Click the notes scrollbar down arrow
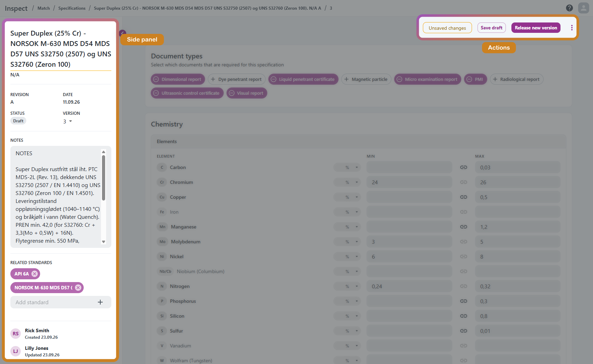 tap(103, 242)
